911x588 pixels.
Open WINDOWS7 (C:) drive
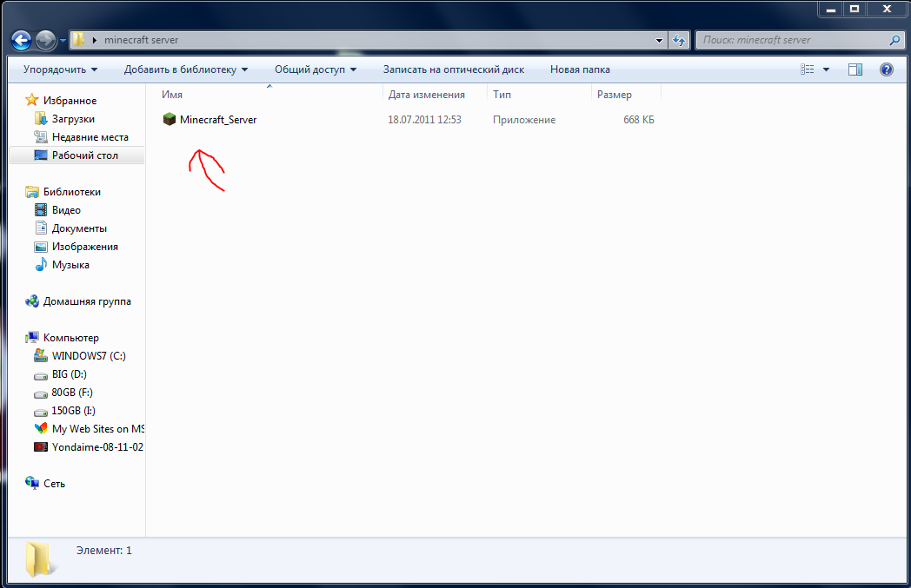(89, 355)
